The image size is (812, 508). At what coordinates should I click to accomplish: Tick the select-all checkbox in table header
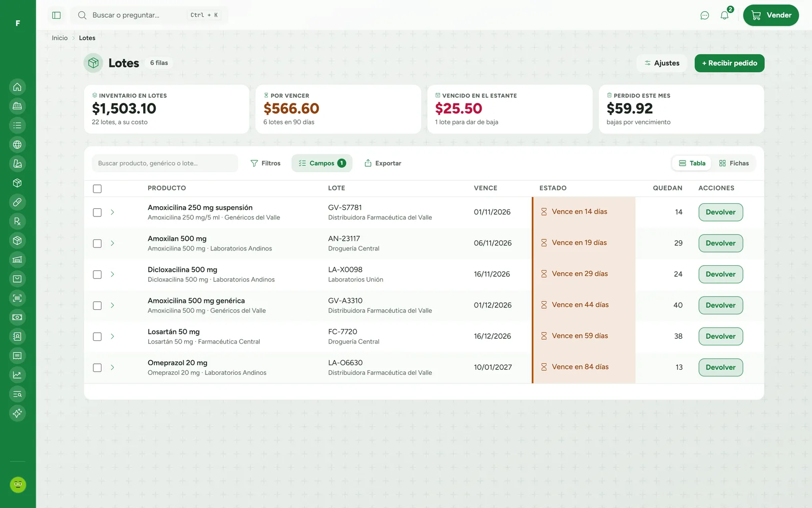coord(97,188)
